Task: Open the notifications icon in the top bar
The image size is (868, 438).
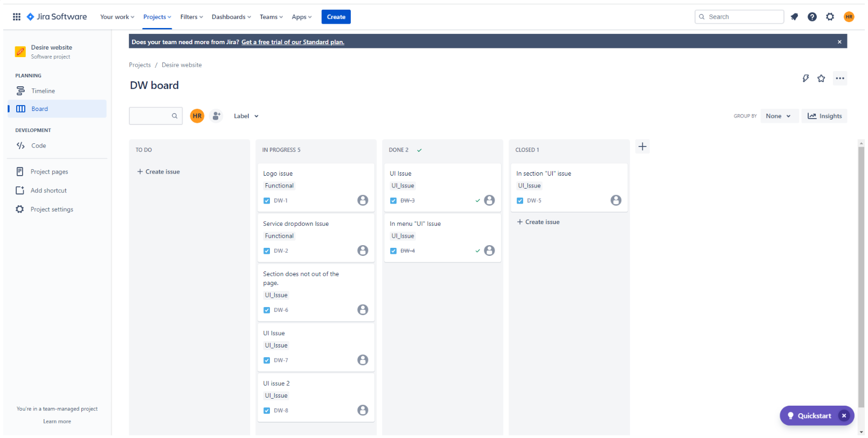Action: point(794,17)
